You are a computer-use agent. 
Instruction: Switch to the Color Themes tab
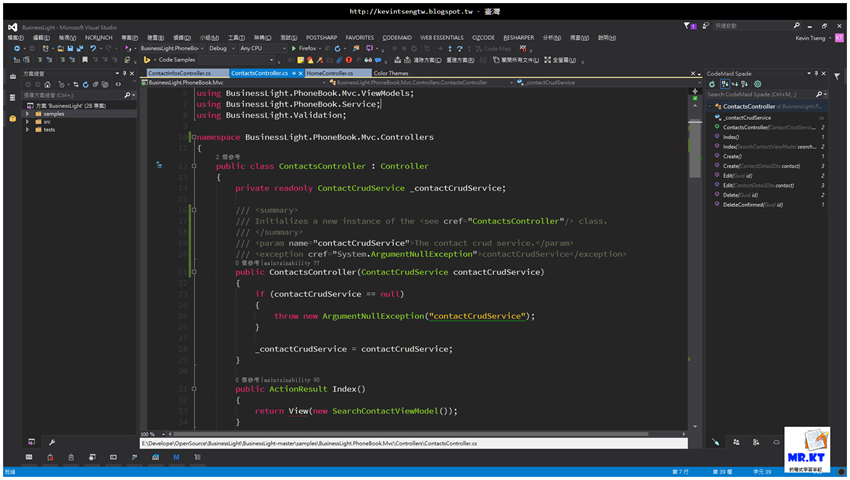point(391,73)
